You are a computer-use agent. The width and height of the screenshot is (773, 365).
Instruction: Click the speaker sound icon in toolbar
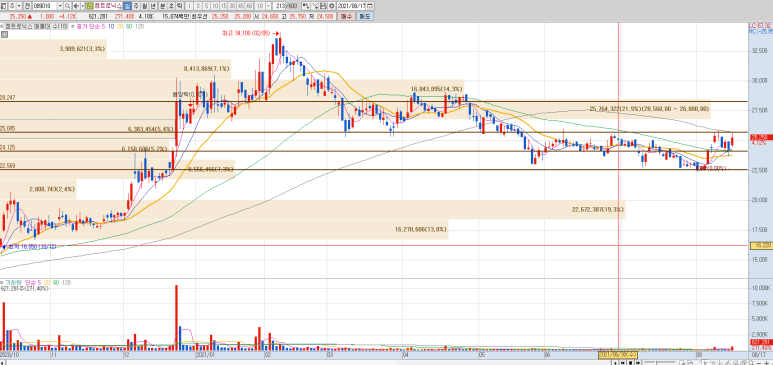tap(76, 6)
